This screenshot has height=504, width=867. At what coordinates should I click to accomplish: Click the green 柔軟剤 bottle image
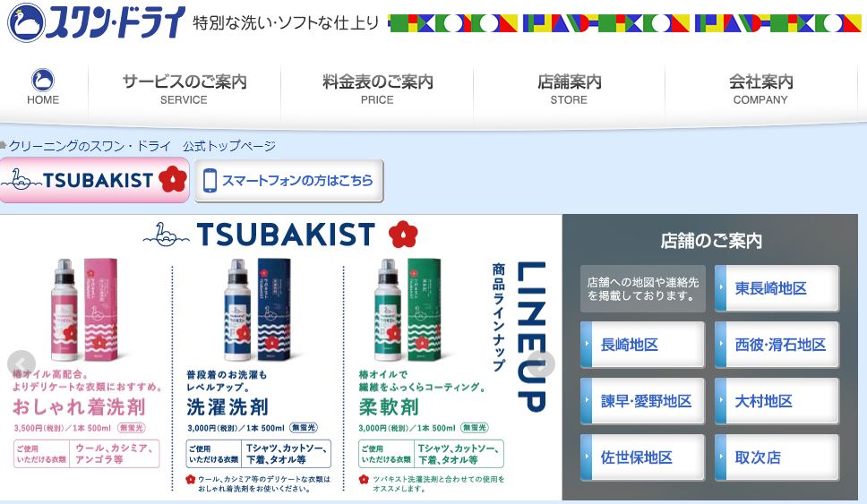[408, 310]
